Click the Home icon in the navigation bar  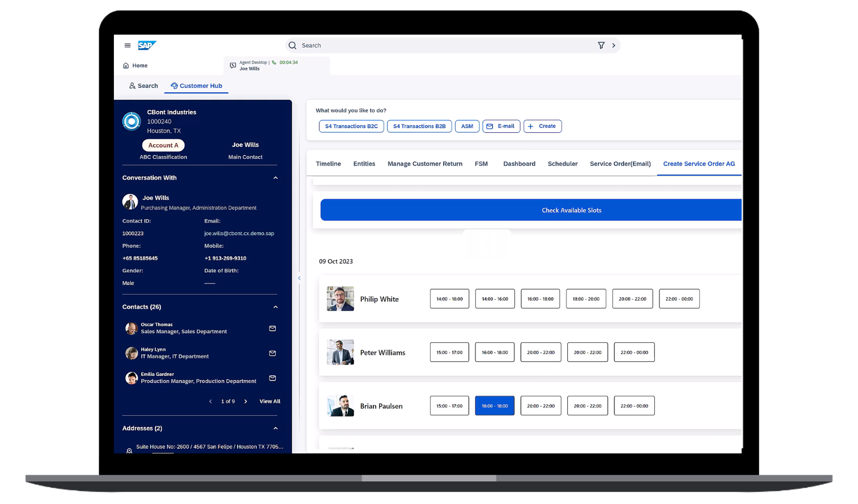[x=126, y=65]
